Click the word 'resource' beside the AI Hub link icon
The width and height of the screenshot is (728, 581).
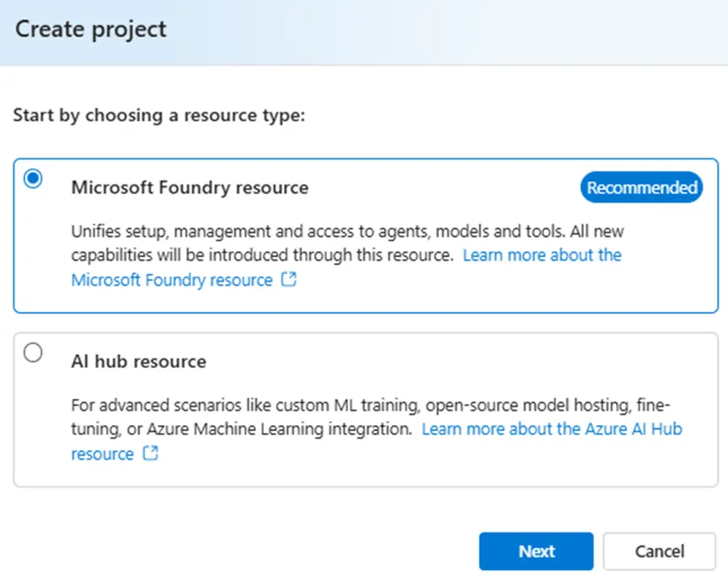(102, 454)
